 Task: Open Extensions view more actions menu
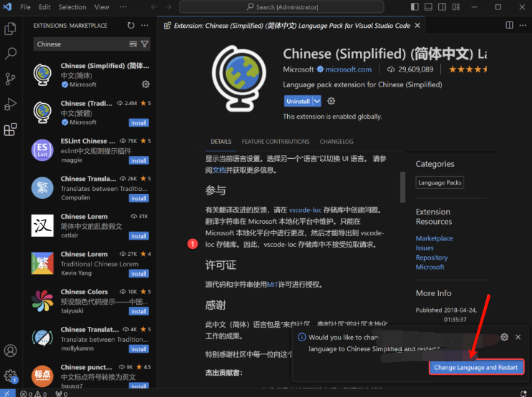click(145, 26)
